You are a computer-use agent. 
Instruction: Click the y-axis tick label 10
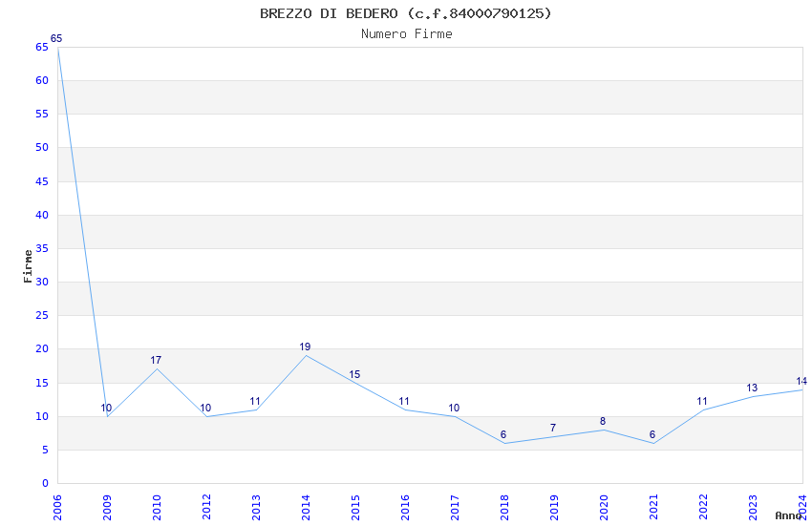click(x=42, y=416)
